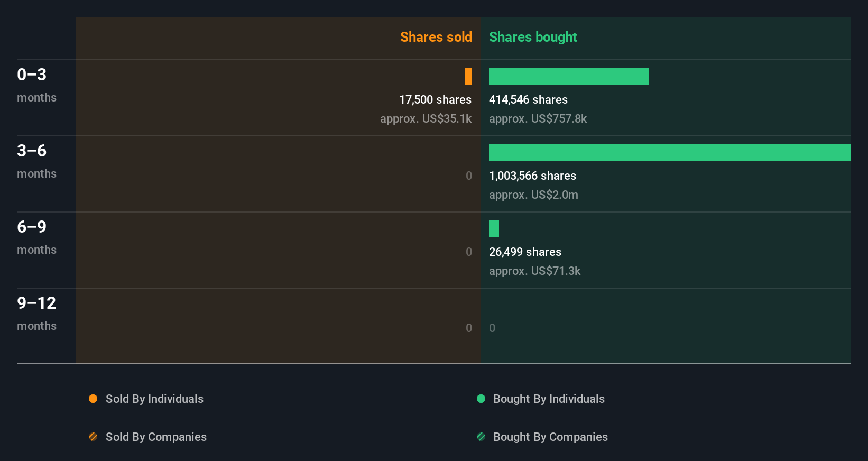
Task: Click the 9–12 months row label
Action: click(36, 313)
